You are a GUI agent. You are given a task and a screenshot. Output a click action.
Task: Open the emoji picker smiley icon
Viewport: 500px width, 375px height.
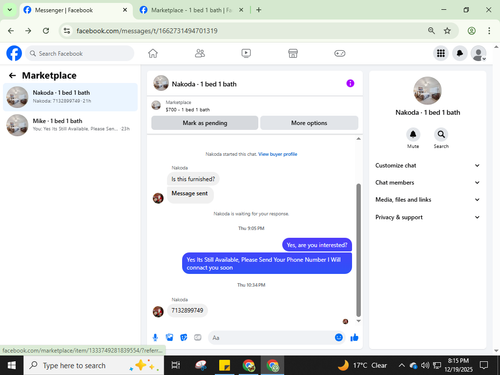[x=339, y=337]
